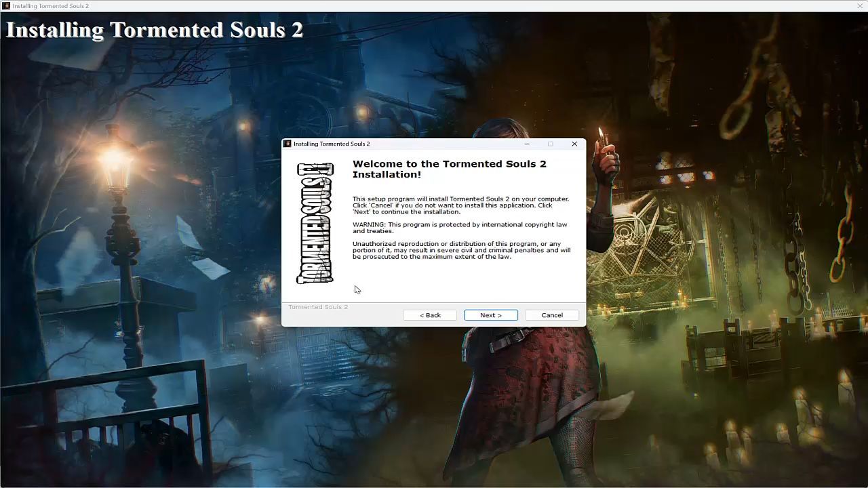Click the lit lighter flame in the artwork
This screenshot has width=868, height=488.
pos(600,134)
